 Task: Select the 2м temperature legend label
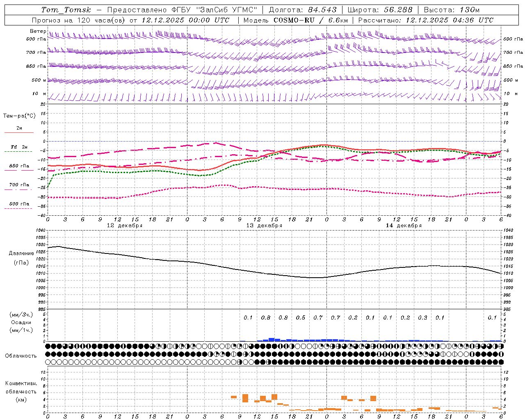pos(19,128)
